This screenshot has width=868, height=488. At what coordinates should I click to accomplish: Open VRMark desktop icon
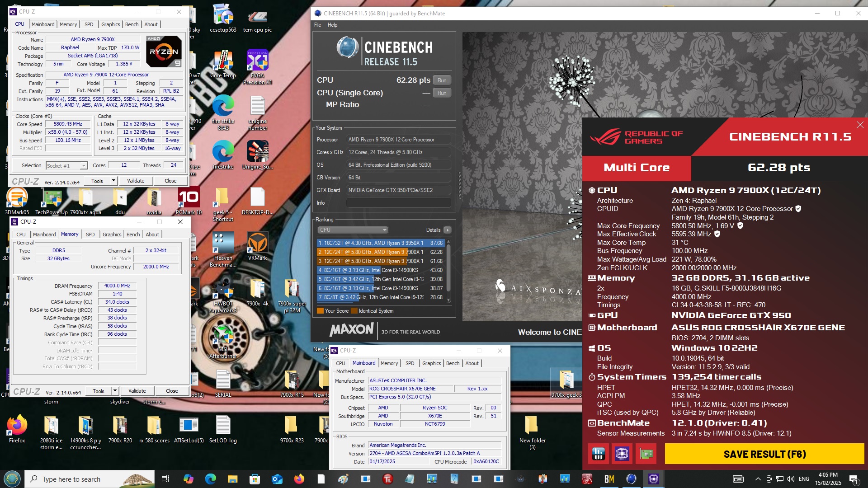[257, 246]
